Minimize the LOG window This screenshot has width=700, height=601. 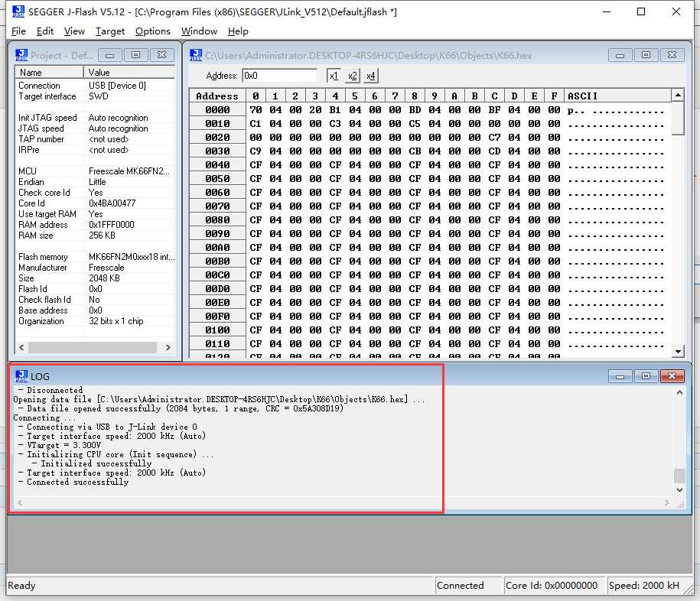pyautogui.click(x=620, y=376)
